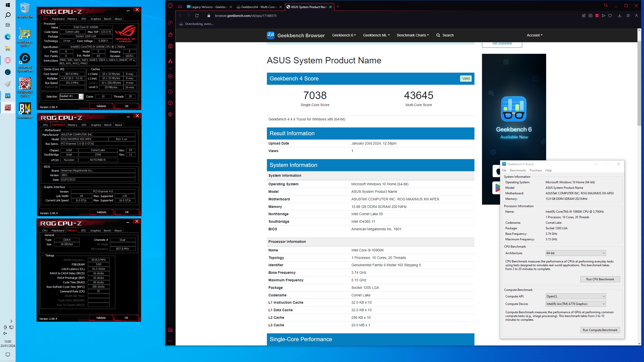Open Easy Setup sliders icon

(628, 16)
